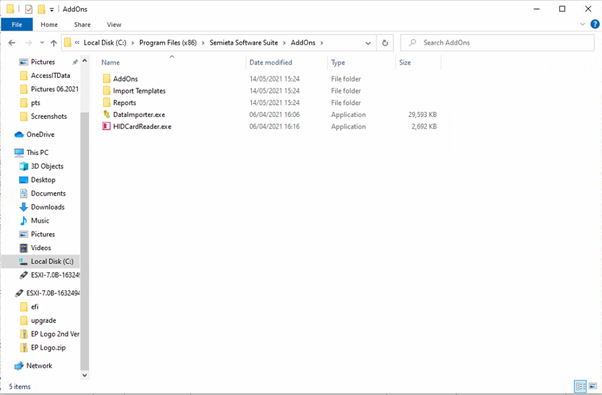Select Program Files (x86) in address path
Viewport: 602px width, 395px height.
click(168, 43)
